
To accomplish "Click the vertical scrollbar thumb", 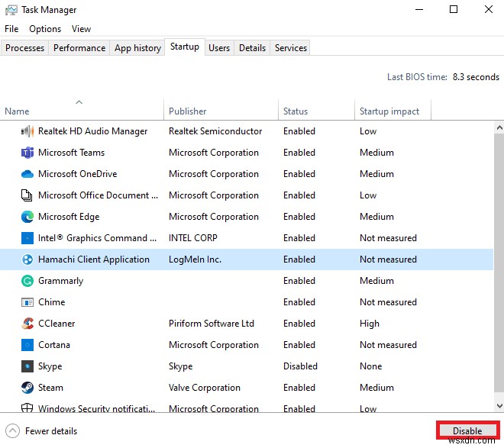I will (499, 263).
